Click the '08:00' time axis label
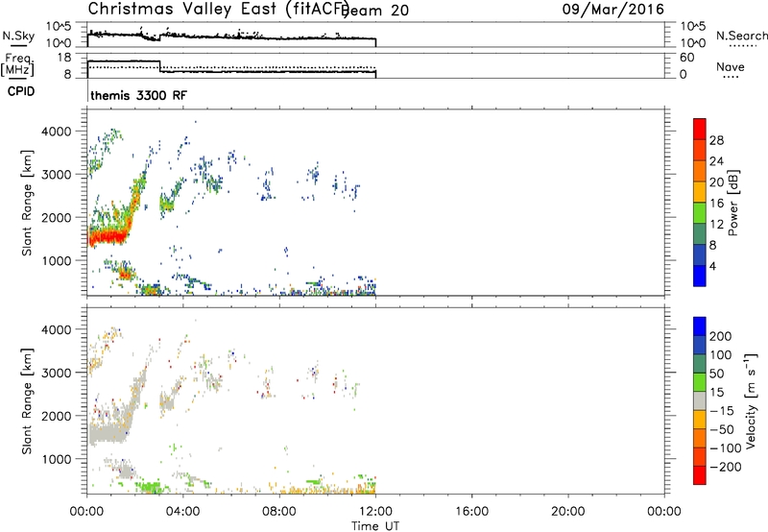This screenshot has width=768, height=532. tap(279, 512)
